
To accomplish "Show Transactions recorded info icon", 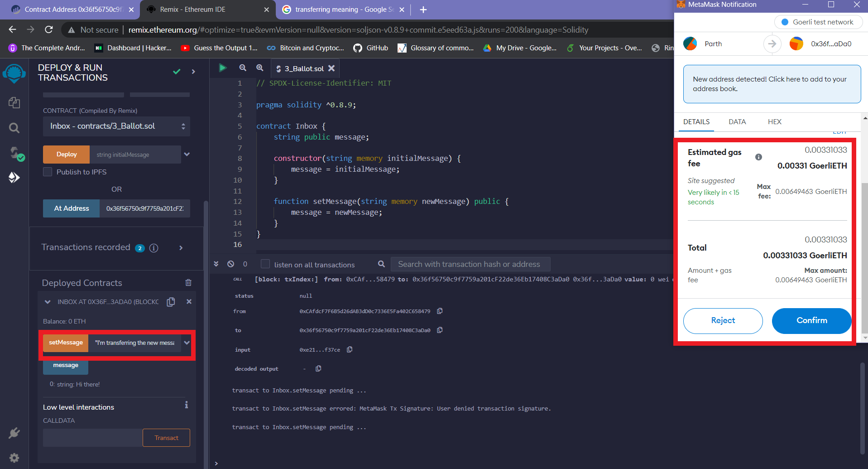I will click(153, 248).
